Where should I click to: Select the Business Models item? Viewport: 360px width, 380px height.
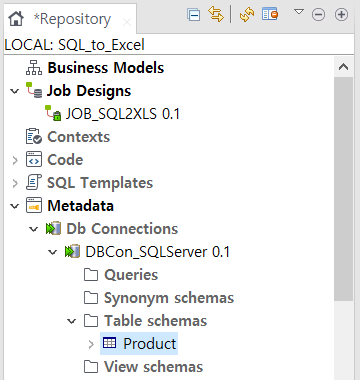click(x=106, y=68)
